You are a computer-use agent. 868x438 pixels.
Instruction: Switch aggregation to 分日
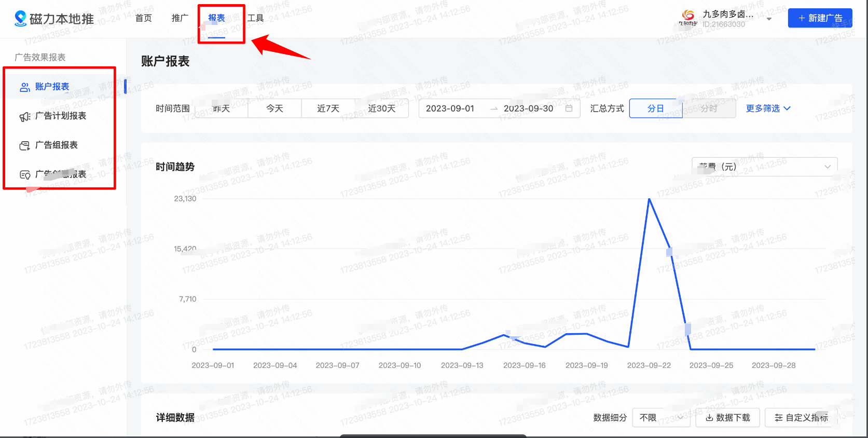click(655, 108)
